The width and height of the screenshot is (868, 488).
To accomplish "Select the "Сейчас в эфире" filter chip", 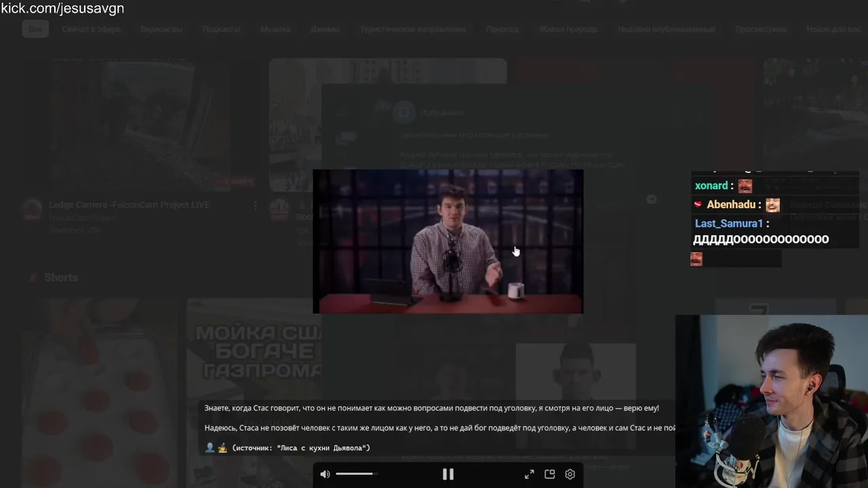I will click(92, 29).
